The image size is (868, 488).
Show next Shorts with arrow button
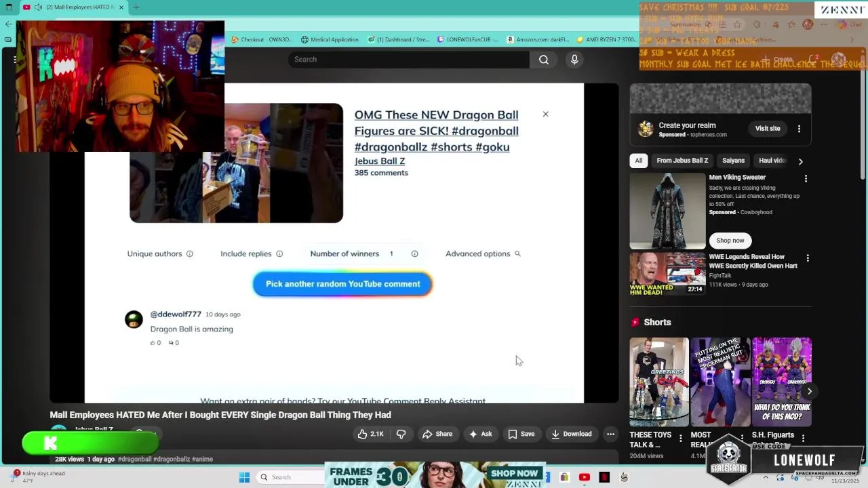(x=809, y=391)
